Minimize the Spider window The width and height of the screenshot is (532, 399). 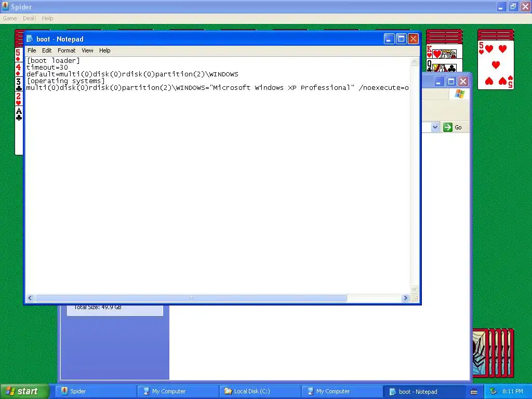(x=501, y=7)
